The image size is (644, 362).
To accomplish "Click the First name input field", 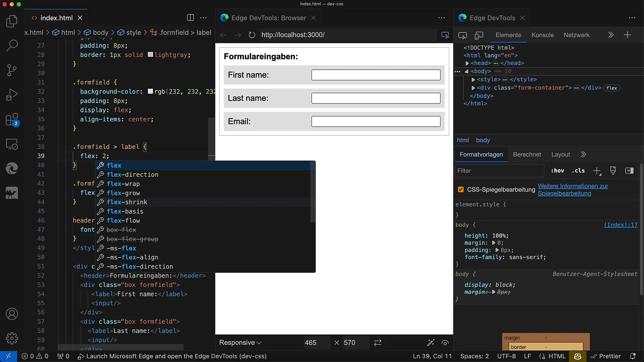I will 376,75.
